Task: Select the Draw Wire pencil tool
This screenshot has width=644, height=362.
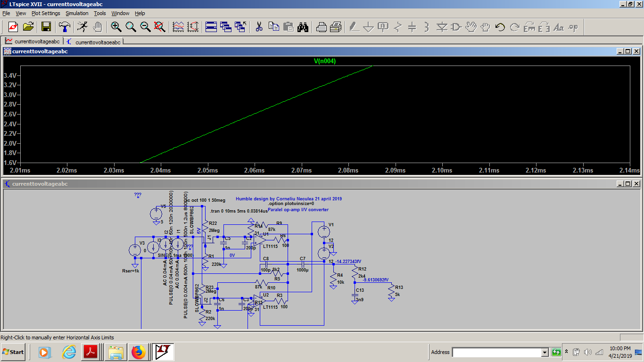Action: click(354, 27)
